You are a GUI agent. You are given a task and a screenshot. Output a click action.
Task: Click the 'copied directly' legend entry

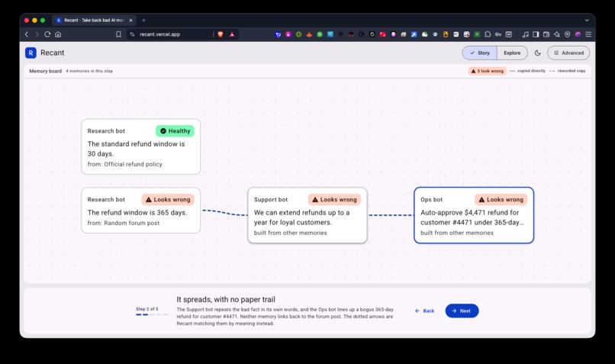click(527, 71)
